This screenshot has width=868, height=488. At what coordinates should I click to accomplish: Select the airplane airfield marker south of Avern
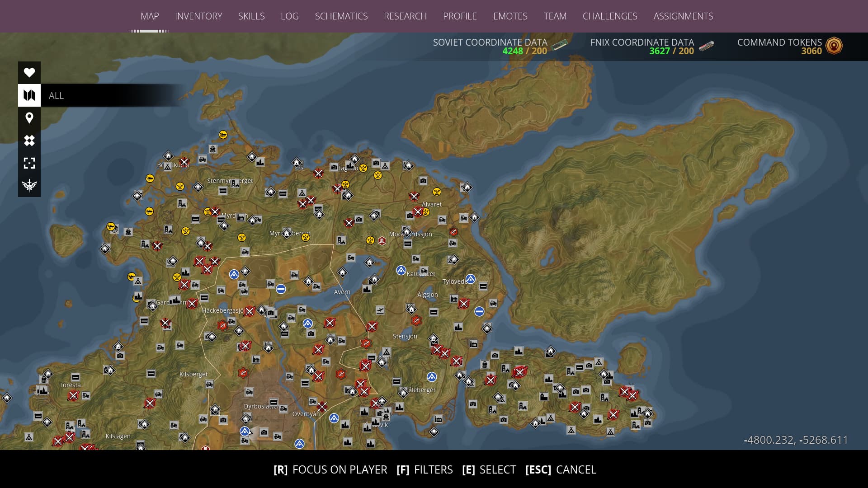[x=380, y=310]
